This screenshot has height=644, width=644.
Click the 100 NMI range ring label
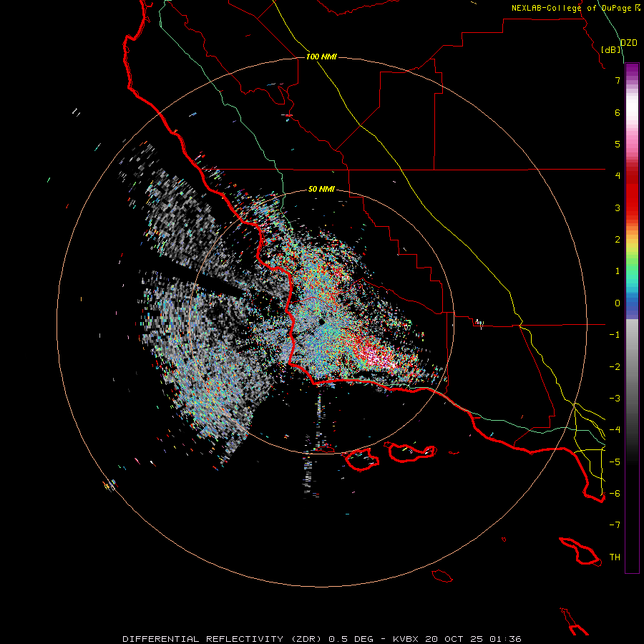(321, 57)
